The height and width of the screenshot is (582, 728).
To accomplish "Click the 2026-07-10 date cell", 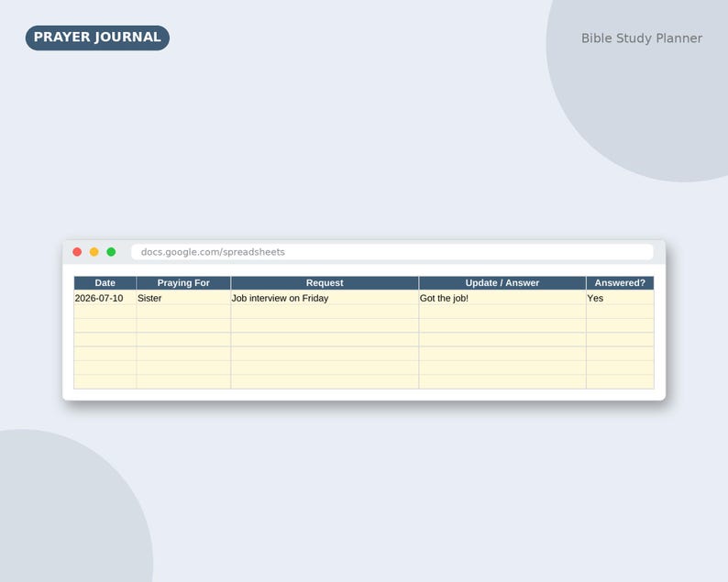I will 105,298.
